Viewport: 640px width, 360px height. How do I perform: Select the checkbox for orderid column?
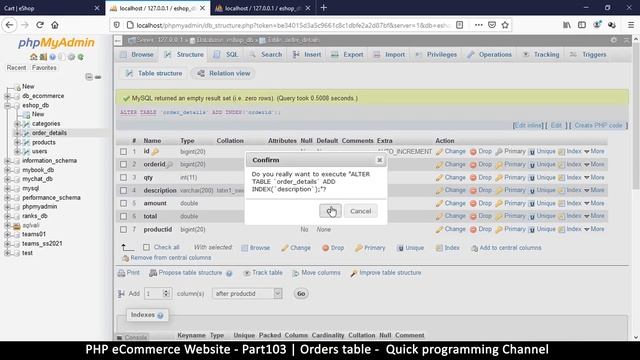(124, 164)
